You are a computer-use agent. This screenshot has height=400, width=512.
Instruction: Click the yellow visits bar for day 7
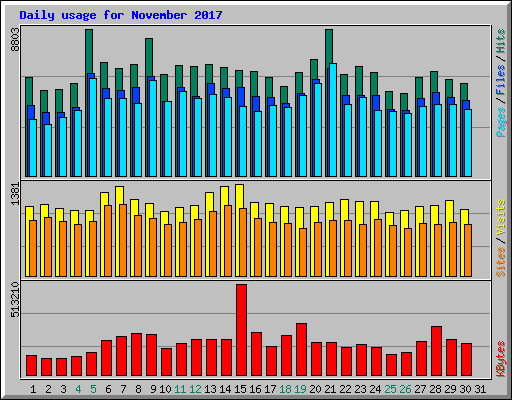(x=119, y=195)
